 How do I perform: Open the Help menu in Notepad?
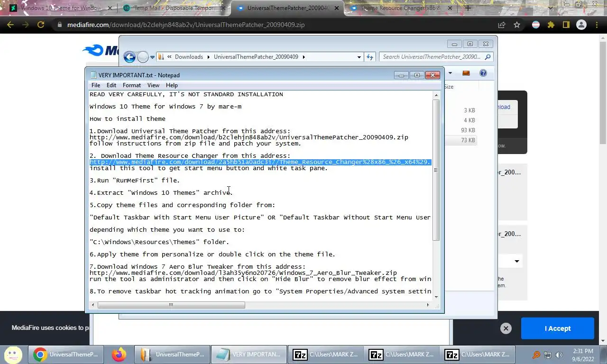click(x=172, y=85)
